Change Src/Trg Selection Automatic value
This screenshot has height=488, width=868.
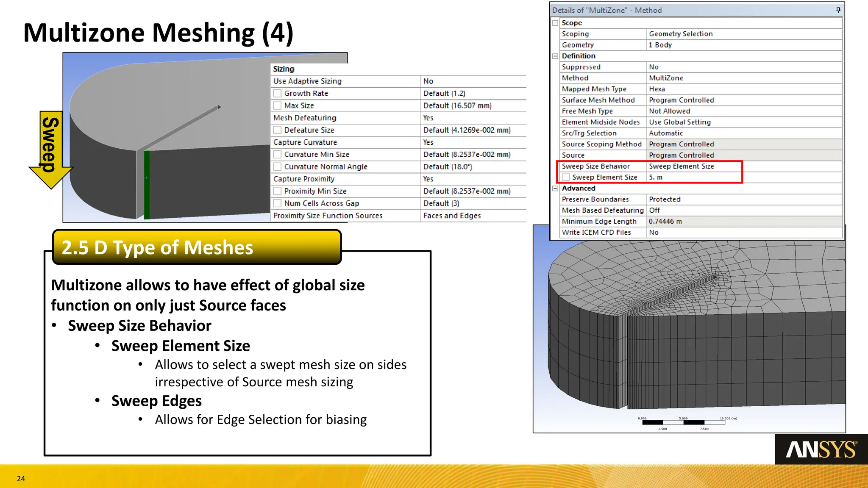744,133
